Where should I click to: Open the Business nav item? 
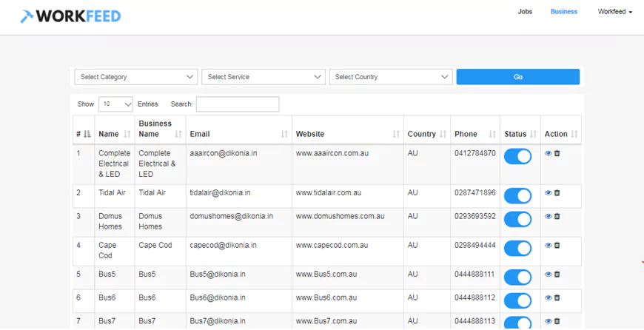coord(564,12)
